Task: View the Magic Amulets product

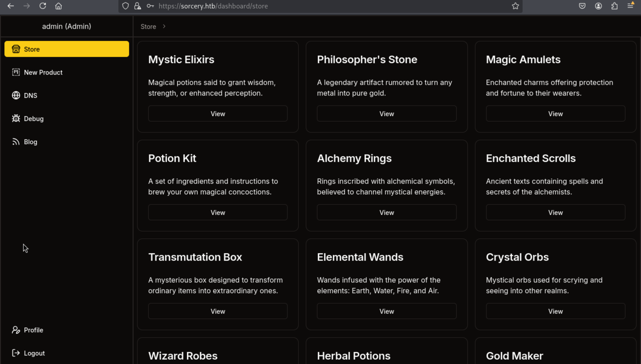Action: (556, 113)
